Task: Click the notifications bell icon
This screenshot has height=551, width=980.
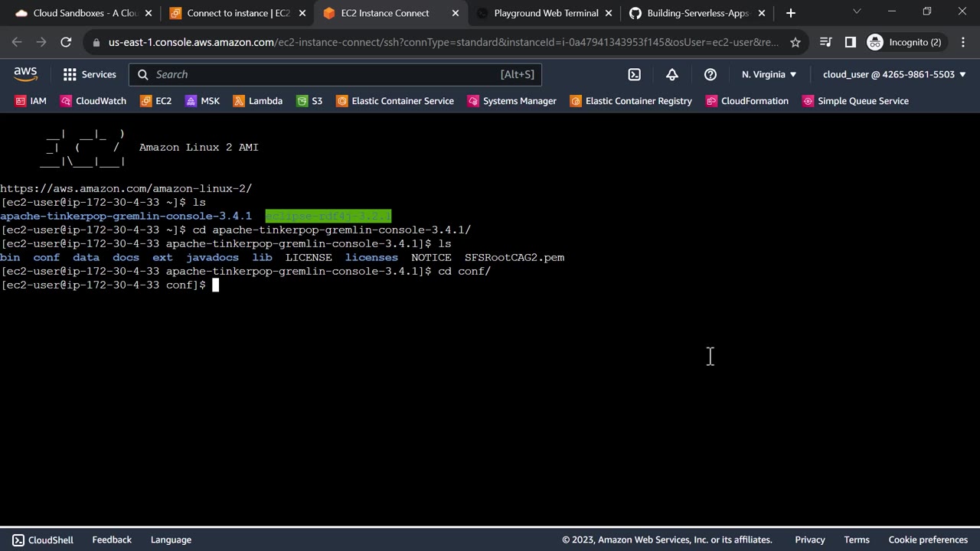Action: 671,74
